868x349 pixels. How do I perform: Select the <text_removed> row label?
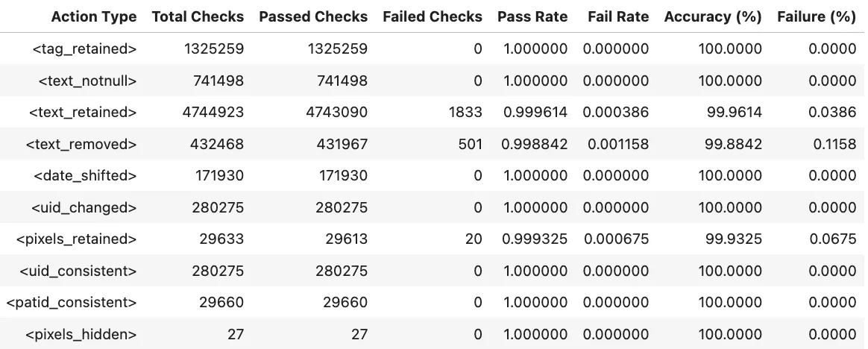click(x=82, y=144)
